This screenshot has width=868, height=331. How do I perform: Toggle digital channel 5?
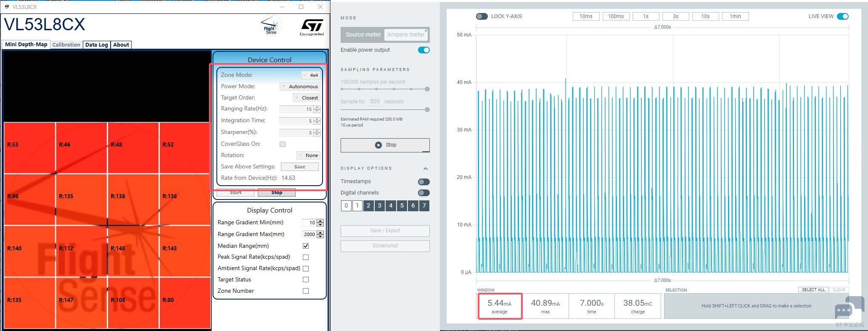coord(402,206)
